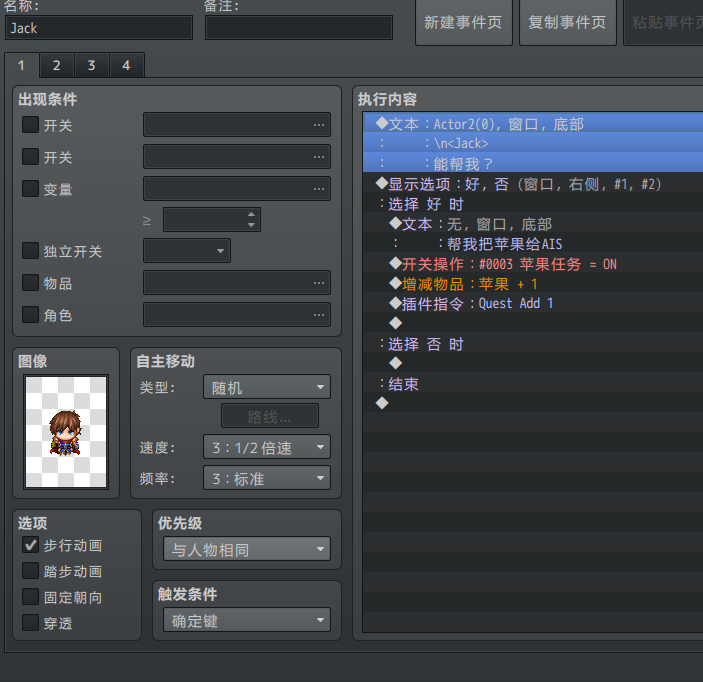Enable the 角色 actor condition checkbox
703x682 pixels.
pyautogui.click(x=30, y=315)
